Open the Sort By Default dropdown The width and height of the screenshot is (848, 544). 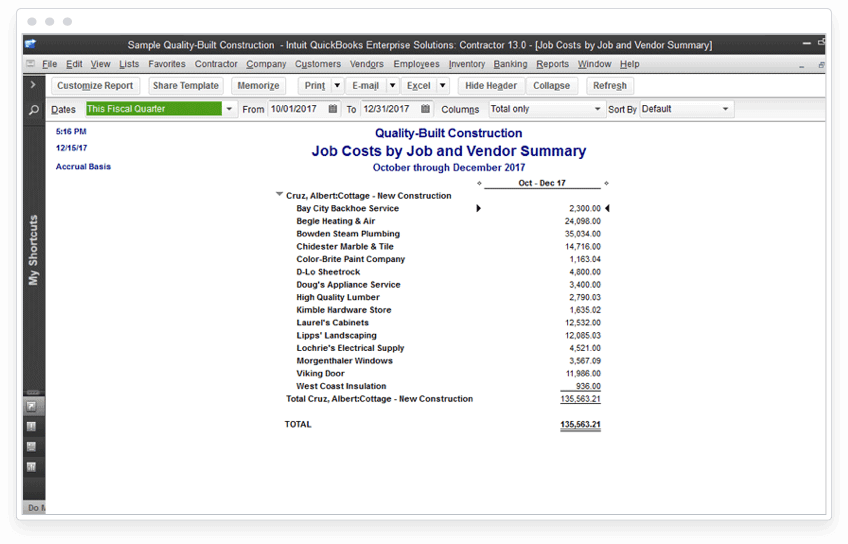pyautogui.click(x=725, y=109)
